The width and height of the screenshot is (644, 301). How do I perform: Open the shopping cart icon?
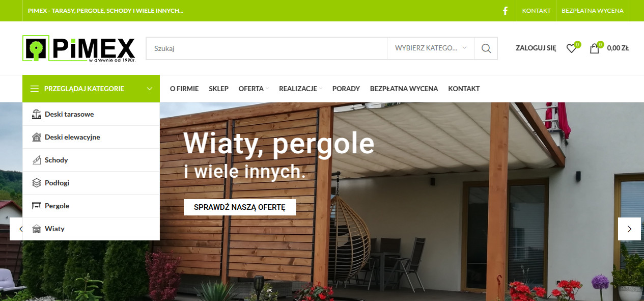pos(594,48)
